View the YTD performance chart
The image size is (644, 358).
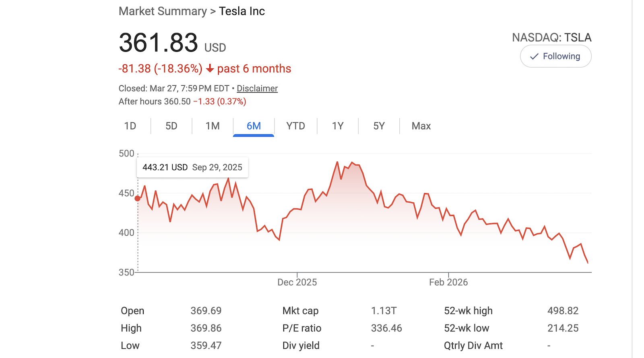296,126
